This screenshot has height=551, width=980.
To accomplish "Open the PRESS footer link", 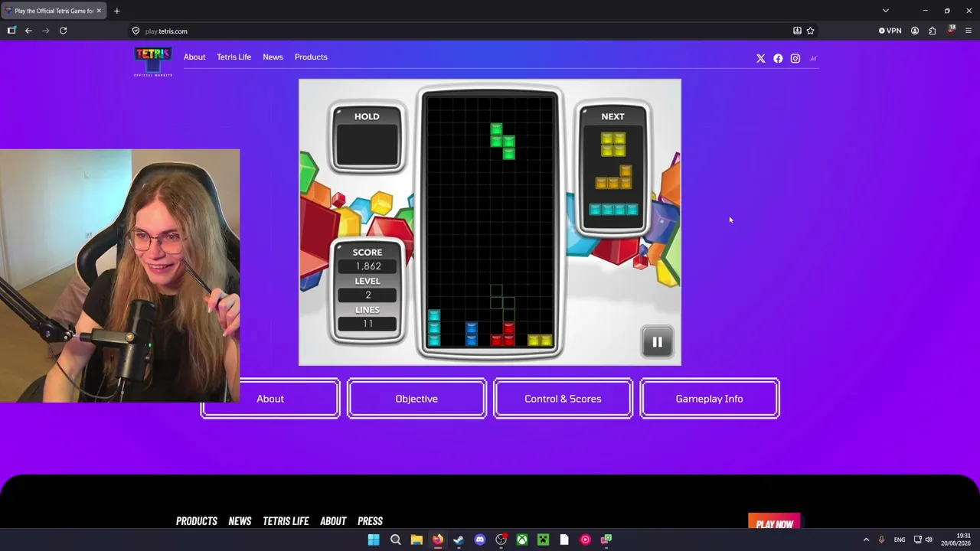I will click(370, 521).
